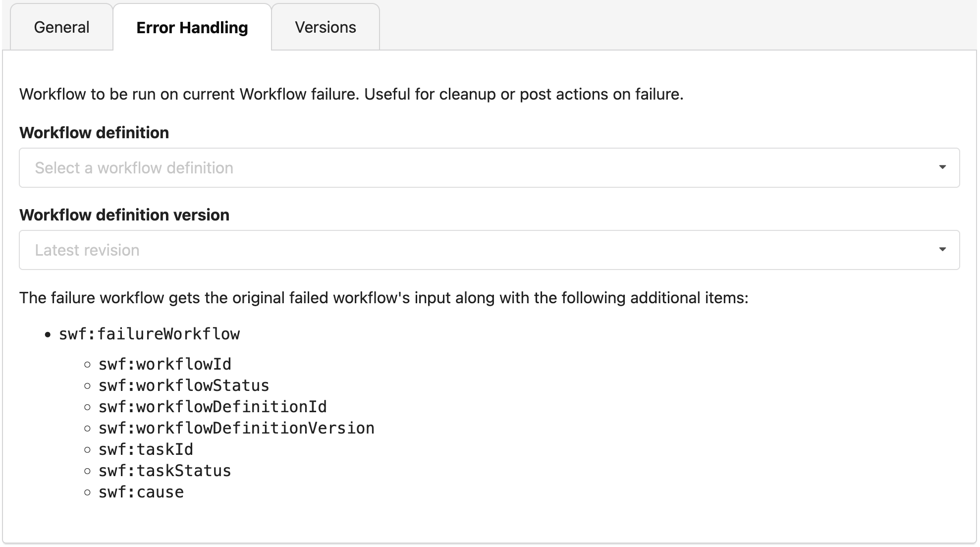Image resolution: width=980 pixels, height=547 pixels.
Task: Switch to the General tab
Action: coord(61,27)
